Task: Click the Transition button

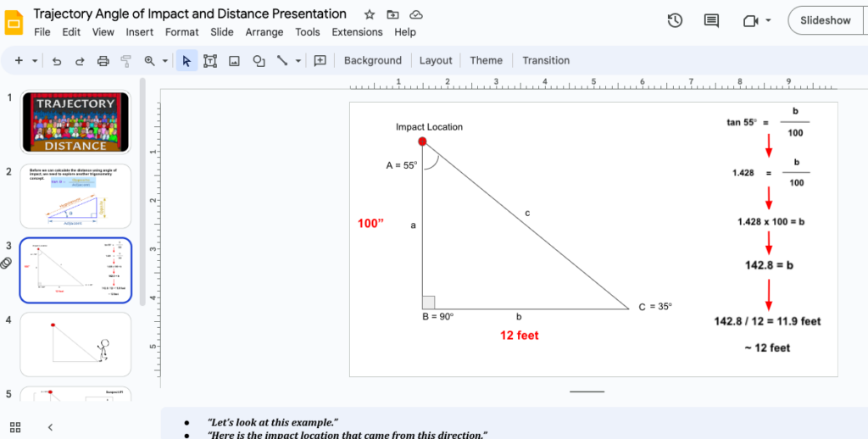Action: click(x=545, y=60)
